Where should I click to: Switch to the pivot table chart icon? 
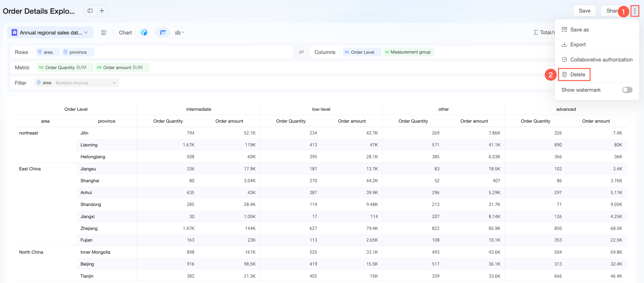coord(163,33)
